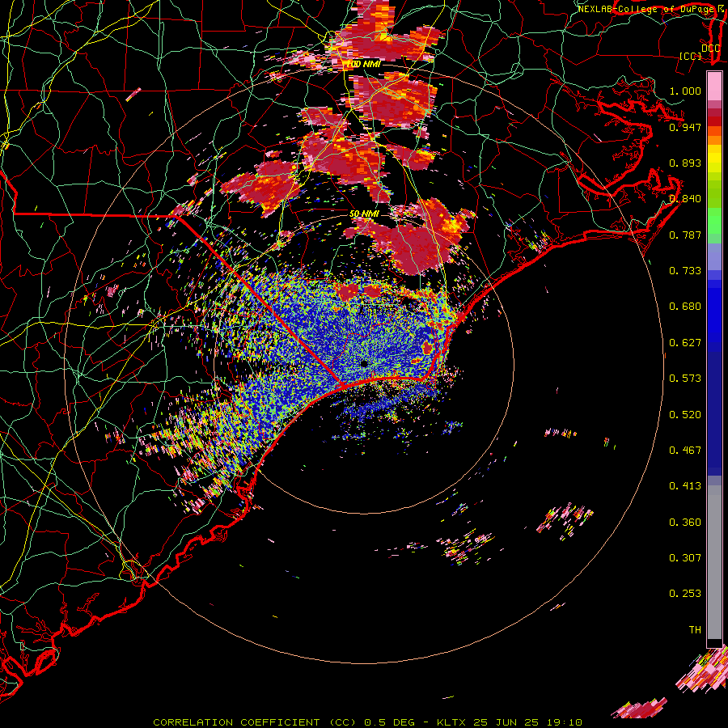
Task: Click the 0.360 scale value
Action: (685, 523)
